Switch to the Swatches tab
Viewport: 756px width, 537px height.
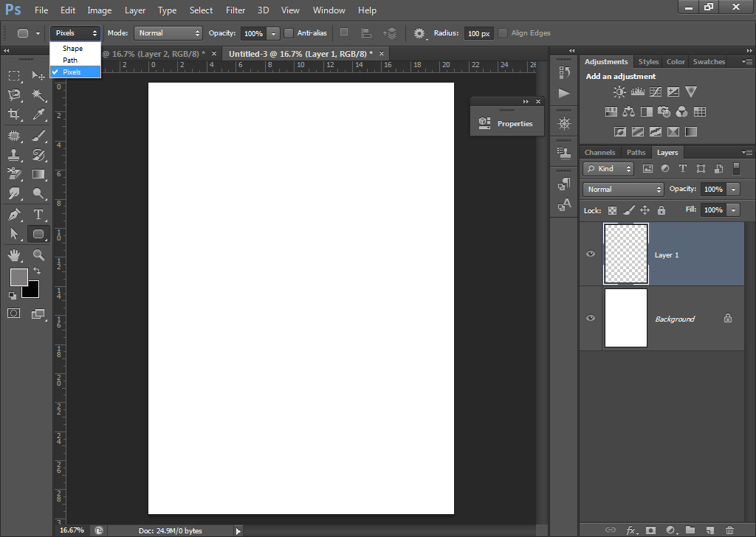[708, 61]
